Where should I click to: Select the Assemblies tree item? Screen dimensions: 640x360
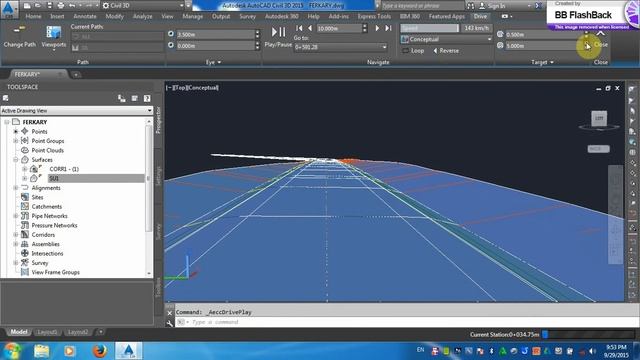coord(45,244)
